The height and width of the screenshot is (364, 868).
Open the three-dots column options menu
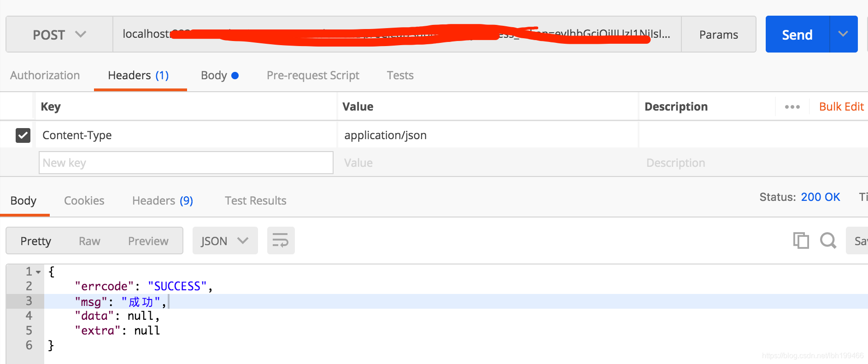[792, 107]
